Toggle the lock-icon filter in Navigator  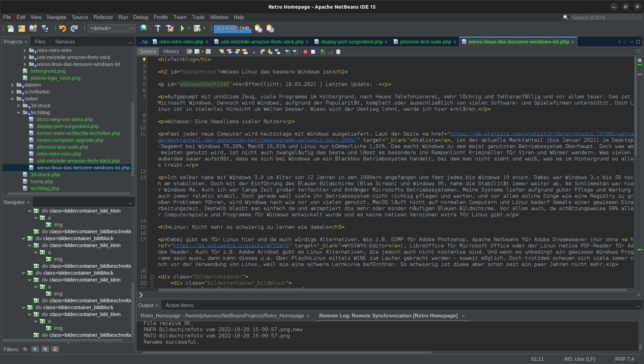tap(55, 349)
